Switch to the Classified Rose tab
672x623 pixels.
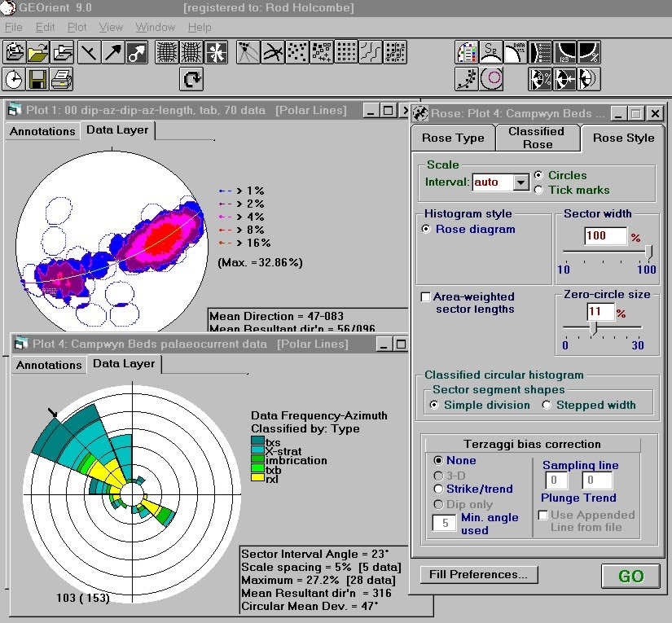538,138
